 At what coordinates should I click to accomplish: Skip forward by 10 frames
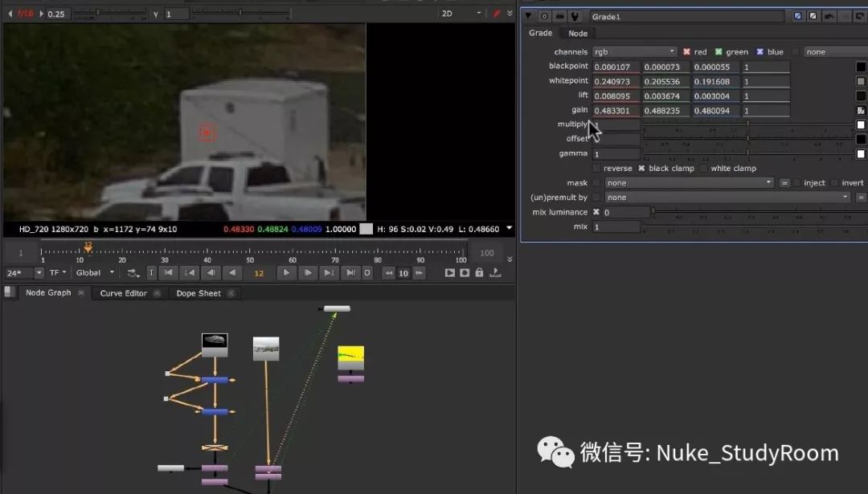417,273
